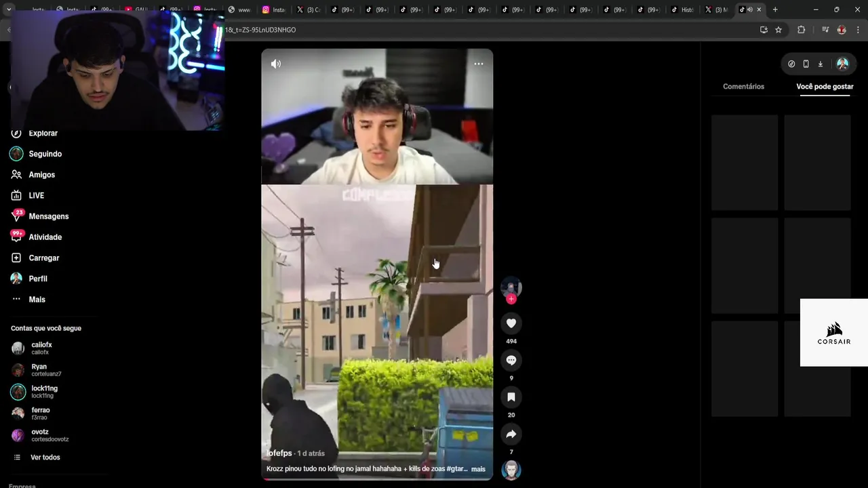
Task: Close the active TikTok browser tab
Action: pos(759,9)
